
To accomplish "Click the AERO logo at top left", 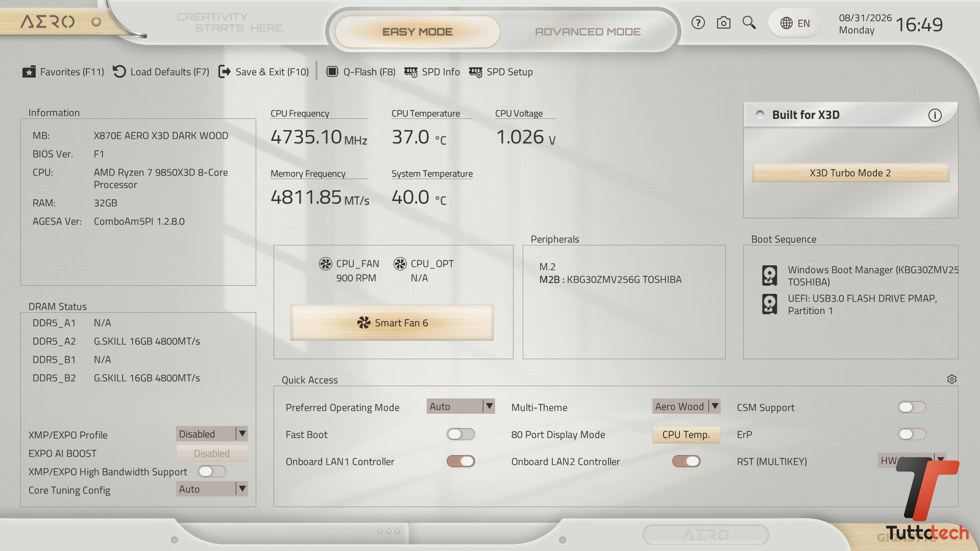I will [x=47, y=22].
